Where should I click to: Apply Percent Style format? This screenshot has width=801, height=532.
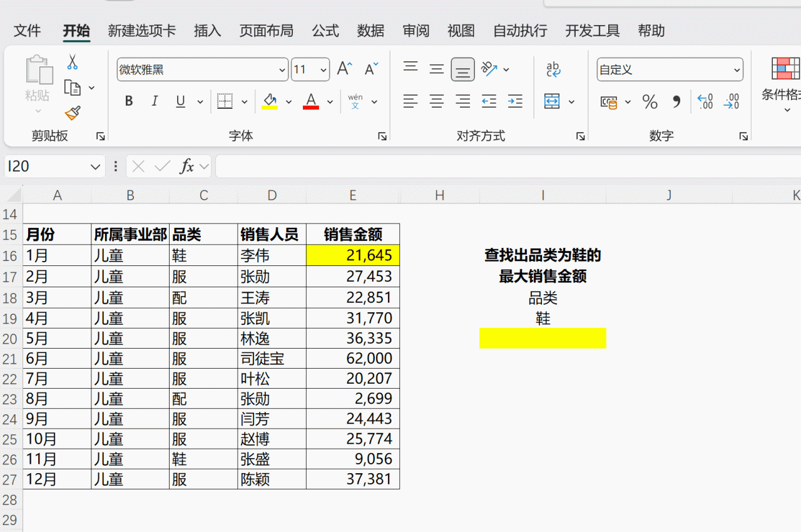[650, 101]
